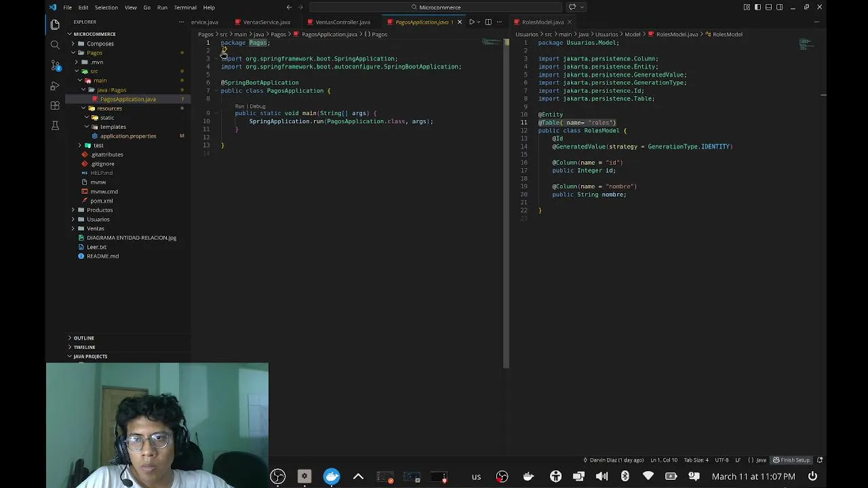Open DIAGRAMA ENTIDAD-RELACION.jpg file
Viewport: 868px width, 488px height.
131,238
